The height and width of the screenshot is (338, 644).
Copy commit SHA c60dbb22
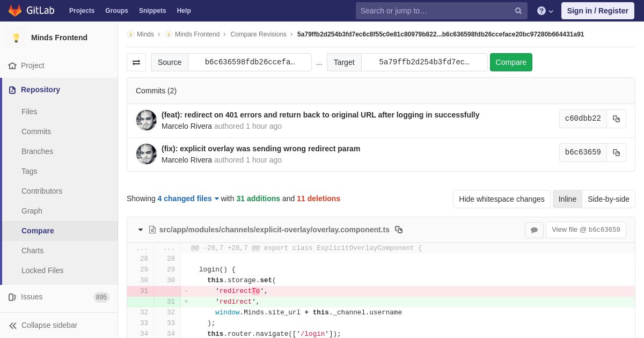616,119
